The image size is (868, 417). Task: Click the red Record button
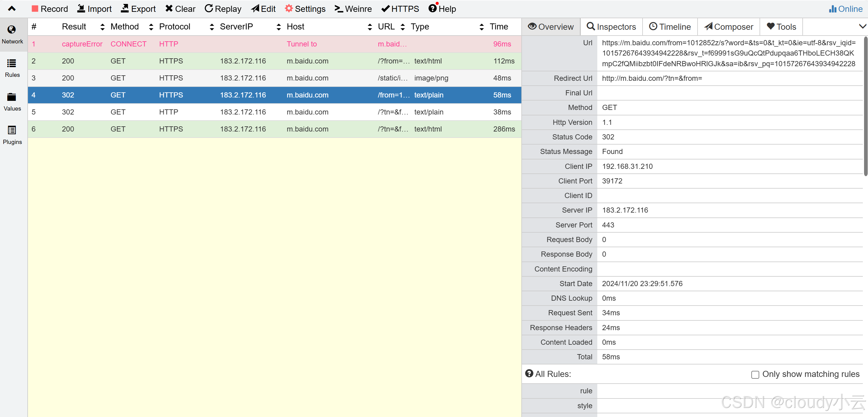point(50,9)
